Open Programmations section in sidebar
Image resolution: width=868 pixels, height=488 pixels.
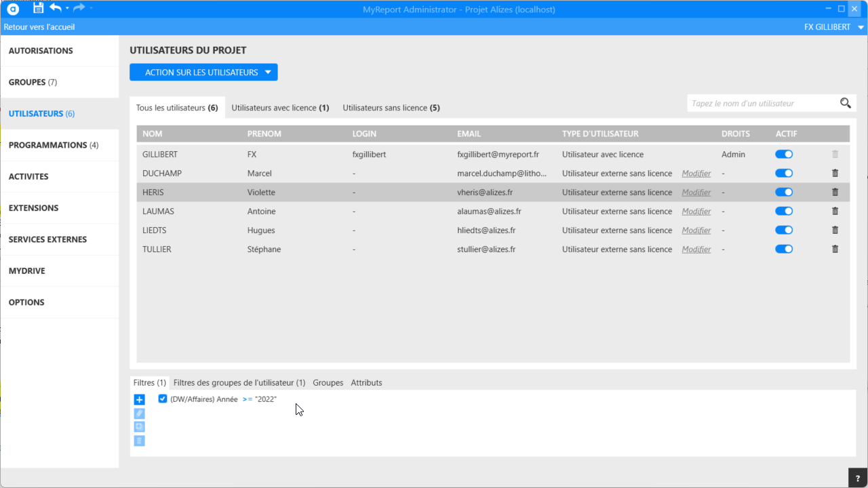click(54, 145)
